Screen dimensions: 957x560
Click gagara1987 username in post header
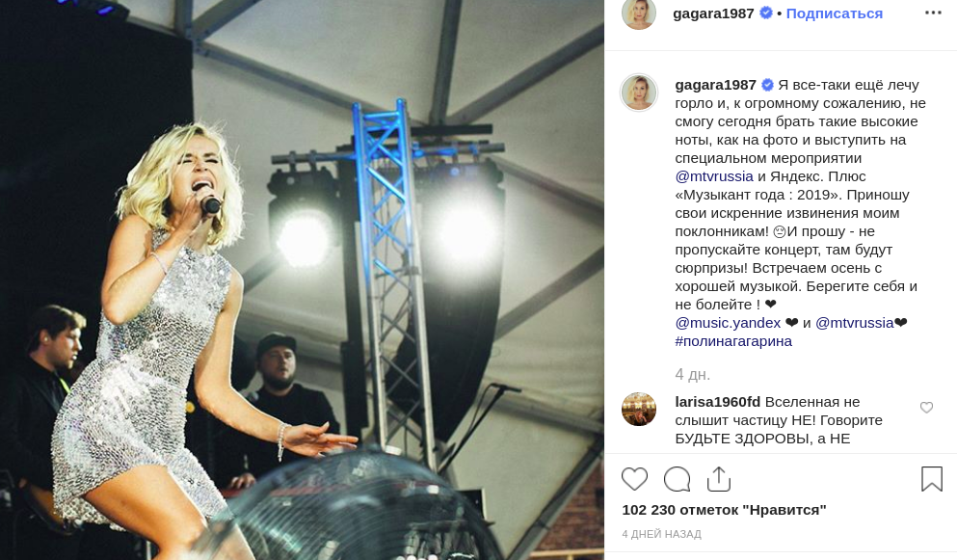click(x=713, y=13)
